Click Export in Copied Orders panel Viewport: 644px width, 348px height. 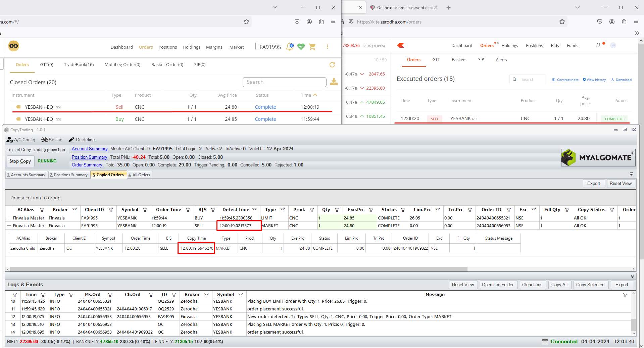click(593, 183)
